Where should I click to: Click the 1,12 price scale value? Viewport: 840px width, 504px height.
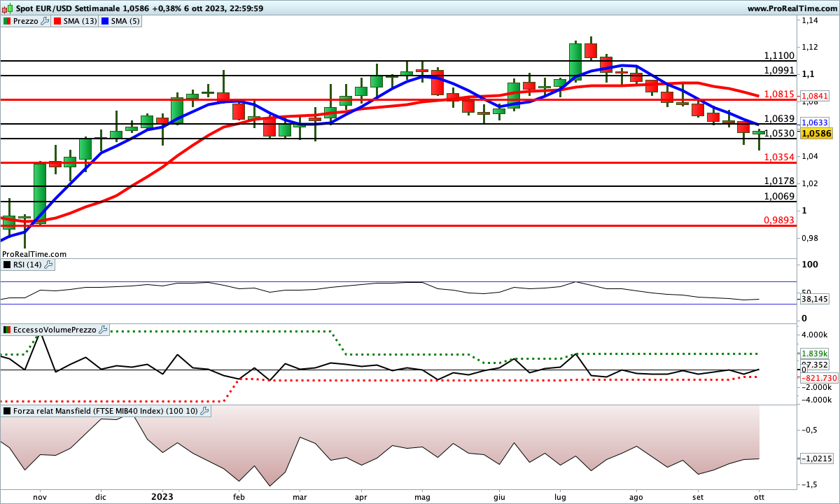coord(810,47)
